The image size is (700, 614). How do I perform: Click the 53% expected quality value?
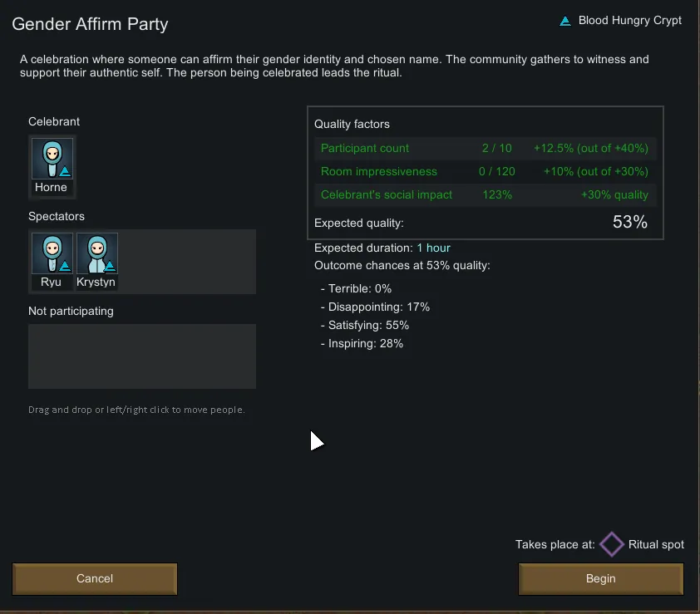coord(629,223)
